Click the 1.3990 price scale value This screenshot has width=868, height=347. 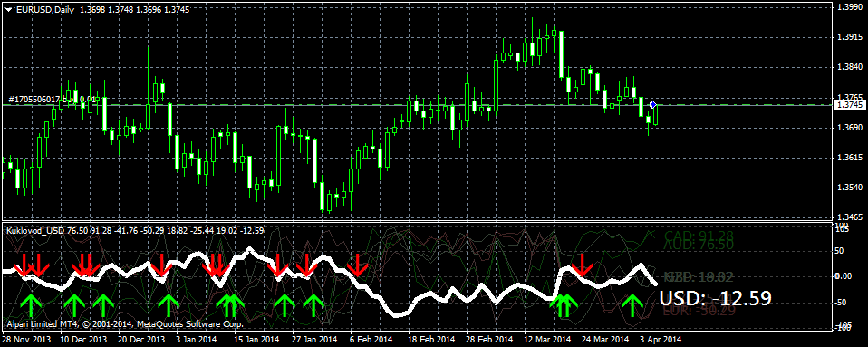pyautogui.click(x=849, y=6)
